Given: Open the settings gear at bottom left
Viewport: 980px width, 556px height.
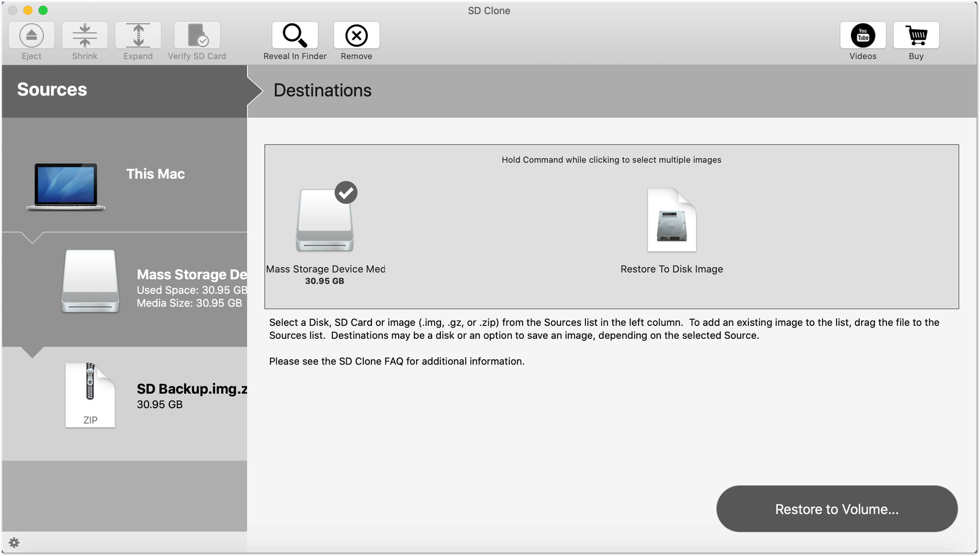Looking at the screenshot, I should [14, 543].
